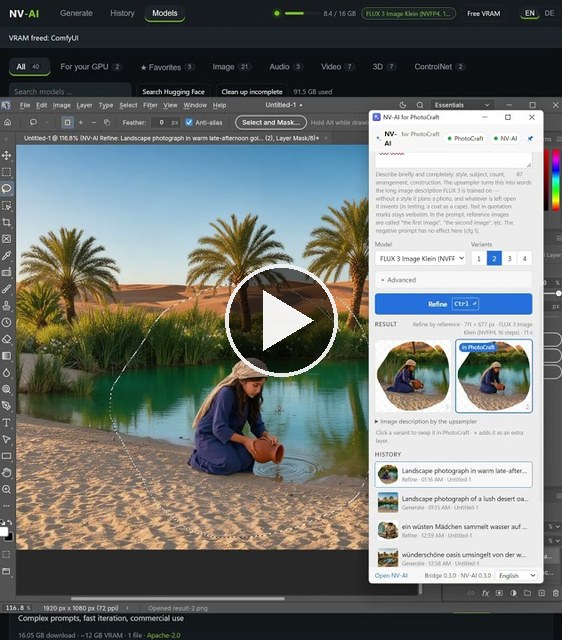Choose the Intersect with selection button
Screen dimensions: 562x640
coord(107,122)
